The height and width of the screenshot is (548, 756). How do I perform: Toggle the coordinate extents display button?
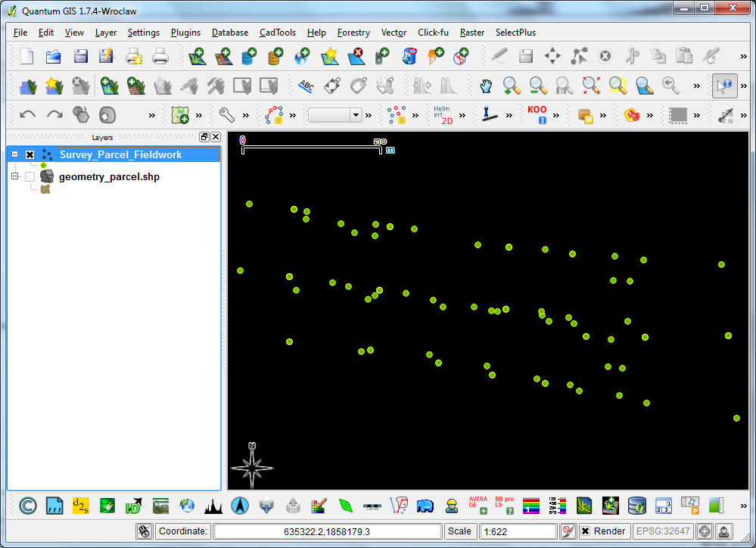point(144,531)
